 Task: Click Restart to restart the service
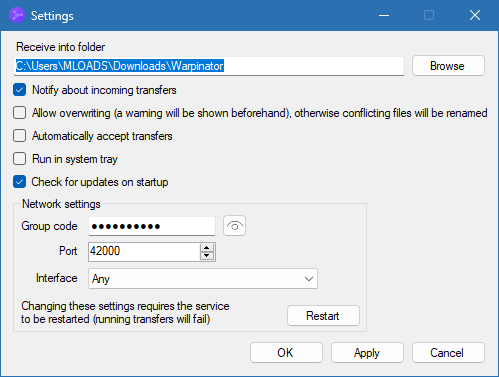click(323, 316)
